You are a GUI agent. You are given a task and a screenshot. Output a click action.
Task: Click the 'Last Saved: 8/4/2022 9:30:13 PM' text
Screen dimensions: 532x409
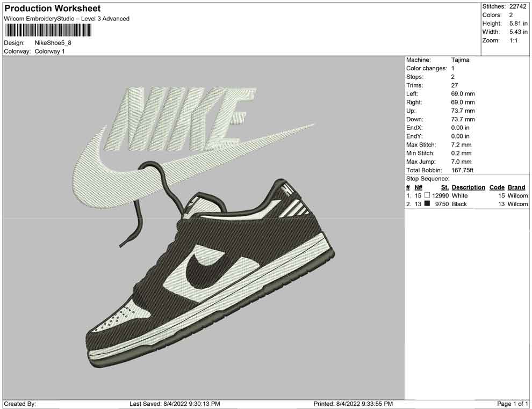pyautogui.click(x=175, y=404)
